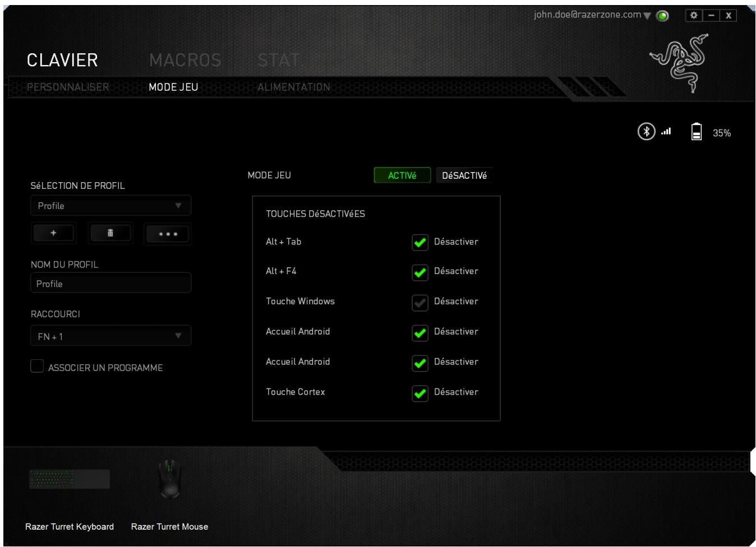Viewport: 756px width, 547px height.
Task: Open the Personnaliser subtab
Action: tap(68, 87)
